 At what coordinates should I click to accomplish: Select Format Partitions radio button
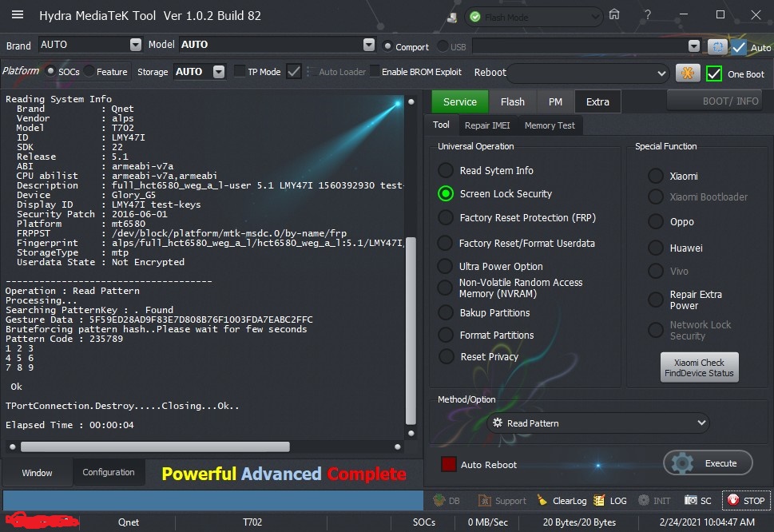[x=445, y=335]
